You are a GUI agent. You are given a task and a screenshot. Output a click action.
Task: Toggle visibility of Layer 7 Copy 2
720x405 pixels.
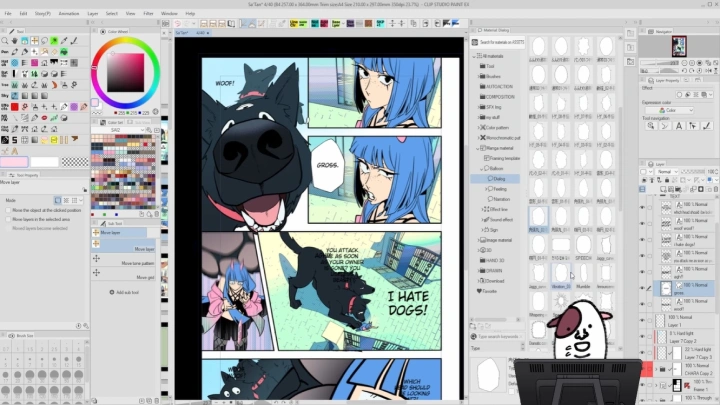[642, 337]
